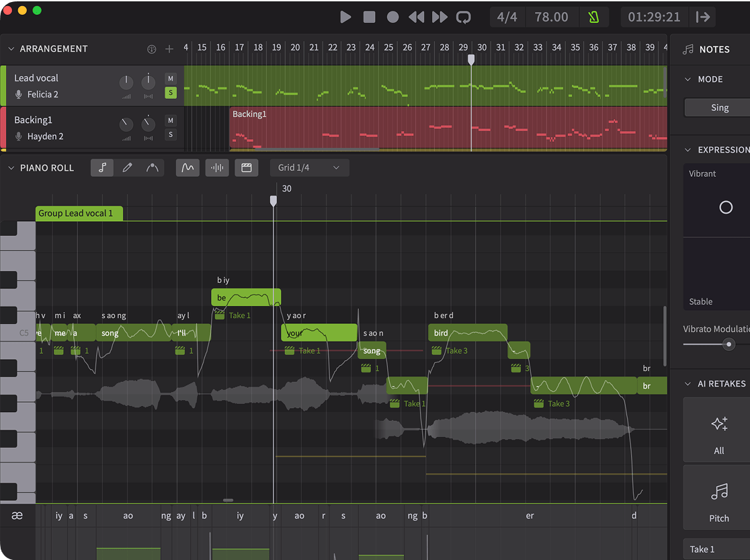Mute the Lead vocal track
750x560 pixels.
pos(171,79)
